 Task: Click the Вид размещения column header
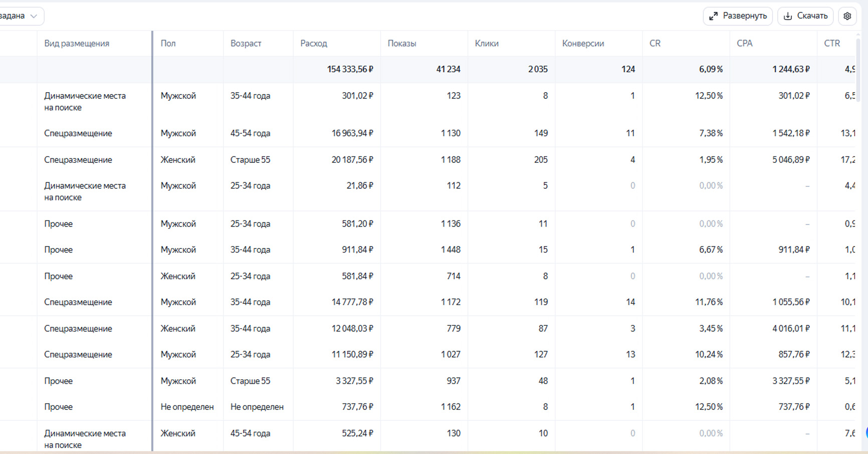click(x=77, y=44)
